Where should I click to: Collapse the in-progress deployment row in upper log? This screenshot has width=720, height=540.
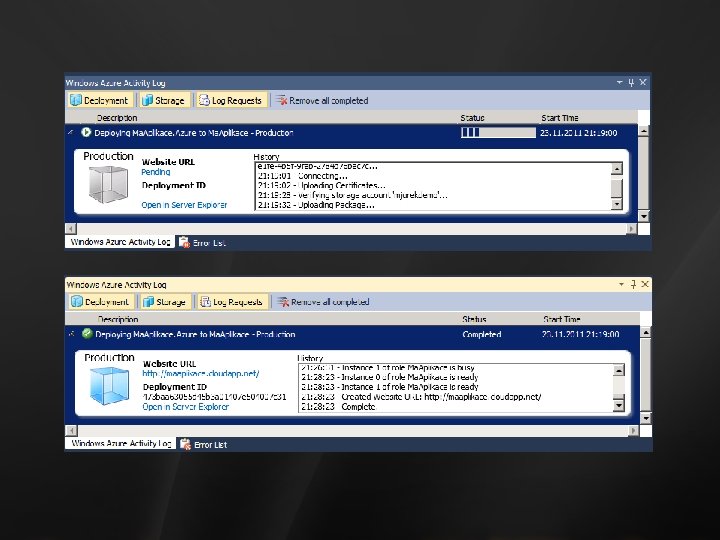click(x=71, y=132)
